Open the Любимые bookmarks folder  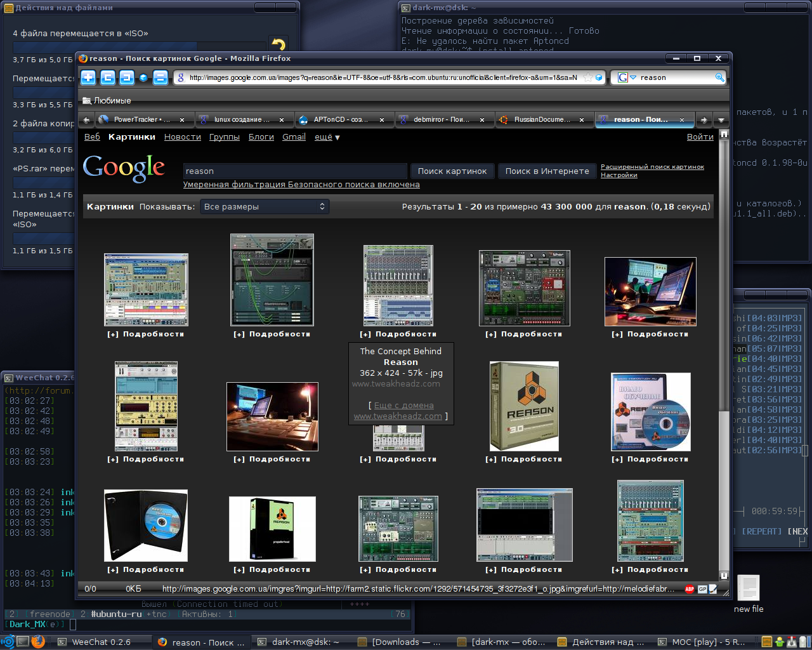(x=107, y=100)
